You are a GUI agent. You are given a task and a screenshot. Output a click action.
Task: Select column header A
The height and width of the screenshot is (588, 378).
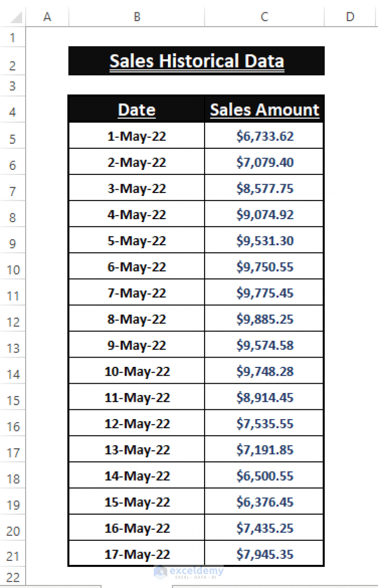(x=47, y=16)
